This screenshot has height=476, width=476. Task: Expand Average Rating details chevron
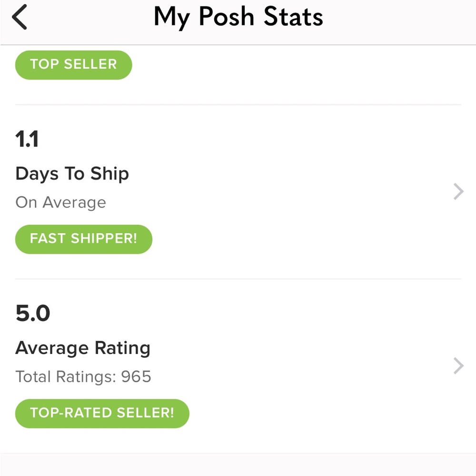458,366
